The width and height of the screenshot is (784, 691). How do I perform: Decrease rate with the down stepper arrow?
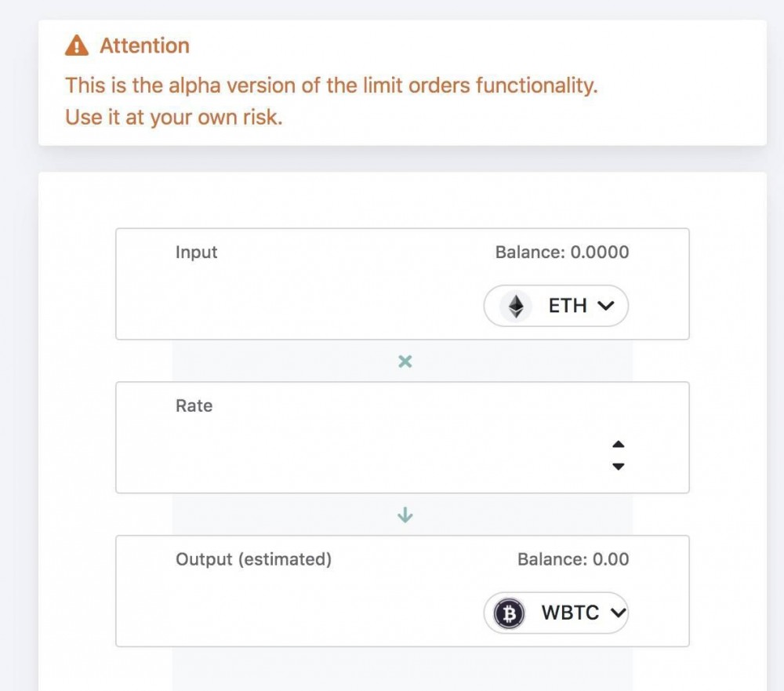pos(618,467)
